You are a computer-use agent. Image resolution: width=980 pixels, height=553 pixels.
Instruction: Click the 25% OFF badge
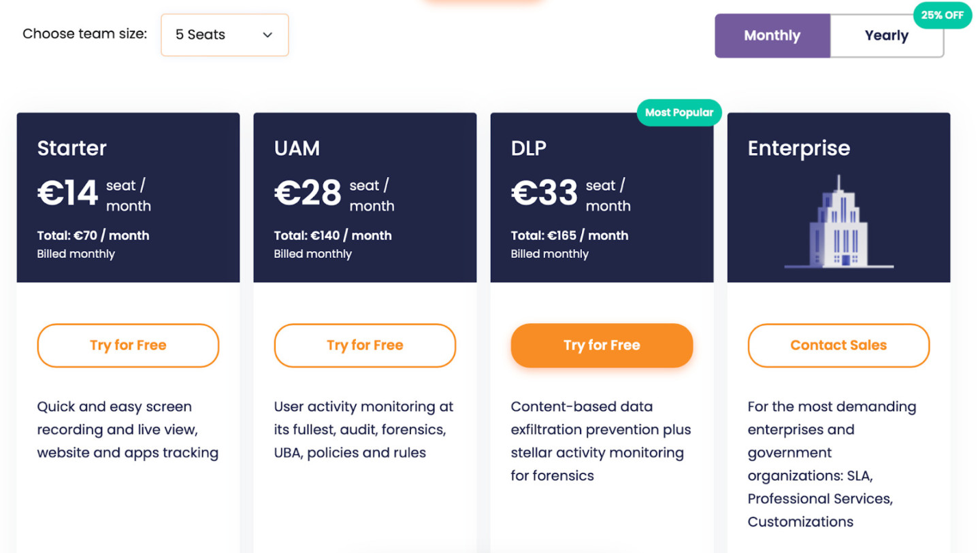click(x=942, y=15)
